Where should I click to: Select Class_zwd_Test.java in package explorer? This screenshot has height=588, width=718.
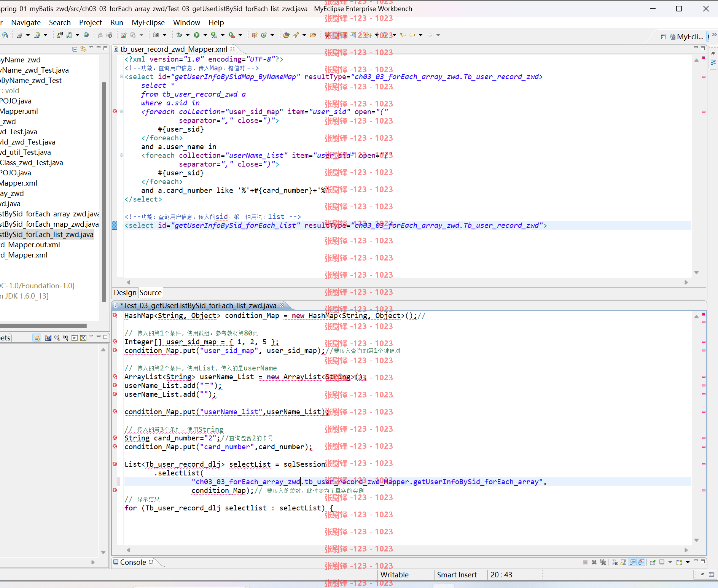click(x=32, y=162)
